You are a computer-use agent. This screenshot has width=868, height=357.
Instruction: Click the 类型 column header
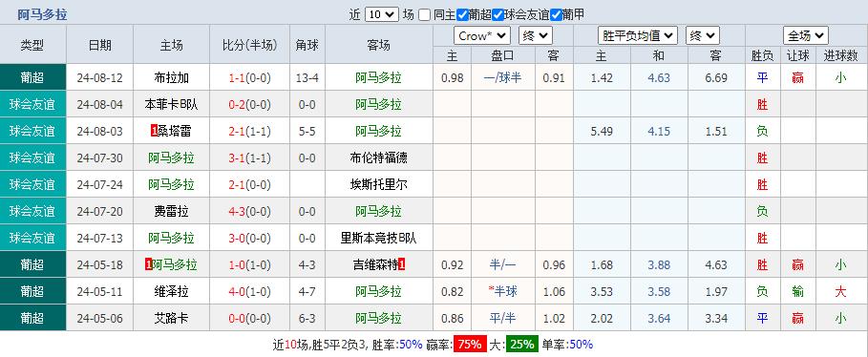point(32,45)
